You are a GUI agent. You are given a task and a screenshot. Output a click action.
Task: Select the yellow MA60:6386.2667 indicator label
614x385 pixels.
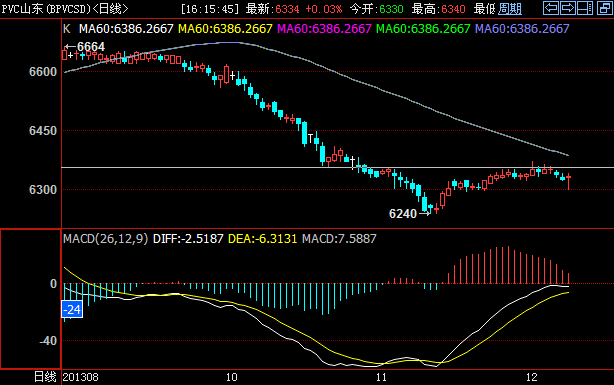click(225, 29)
